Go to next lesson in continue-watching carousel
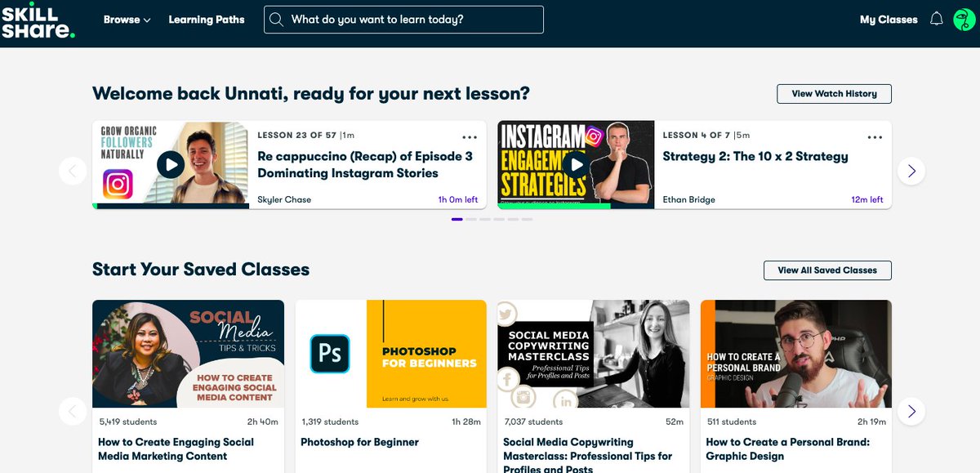 (x=911, y=171)
